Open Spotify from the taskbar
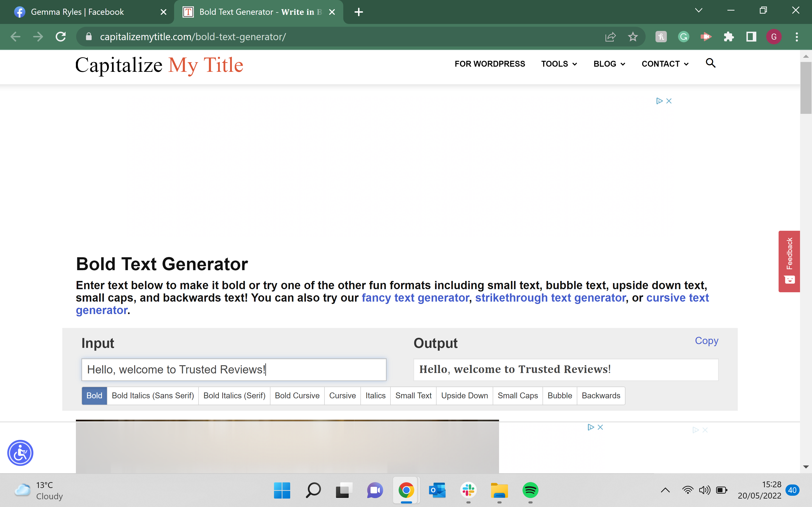 [530, 490]
